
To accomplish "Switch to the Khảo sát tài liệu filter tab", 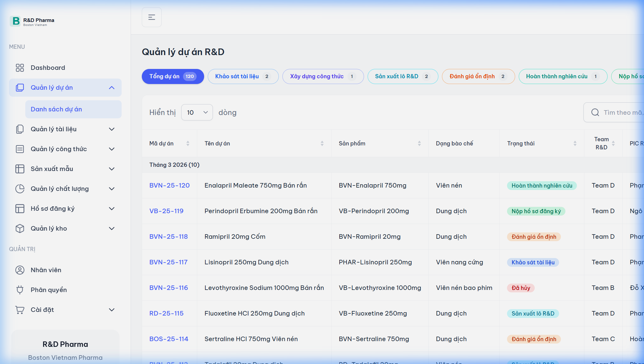I will pyautogui.click(x=243, y=76).
